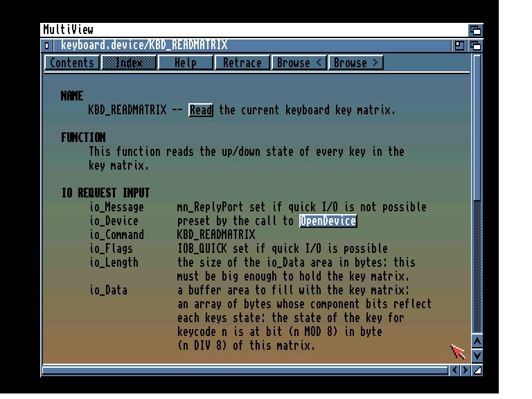This screenshot has height=399, width=532.
Task: Click the horizontal scrollbar at the bottom
Action: (x=242, y=371)
